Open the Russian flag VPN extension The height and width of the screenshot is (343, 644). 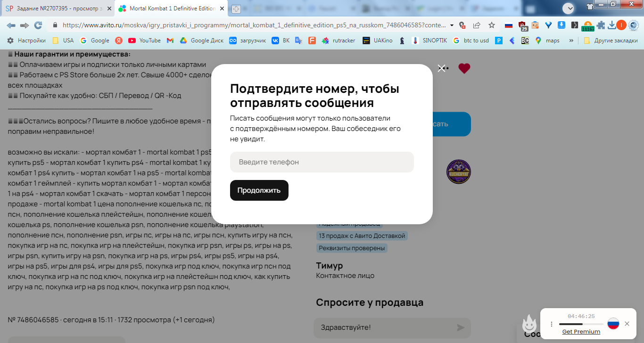pos(508,25)
